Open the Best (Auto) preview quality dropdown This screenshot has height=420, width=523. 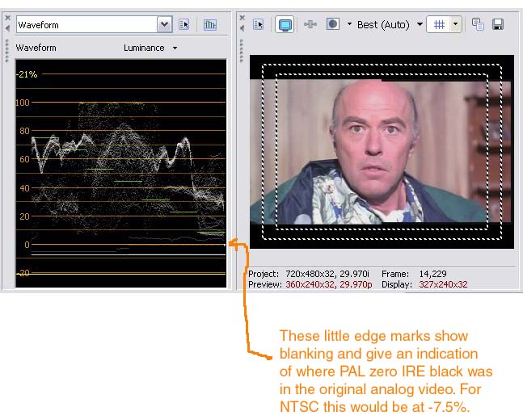(420, 24)
